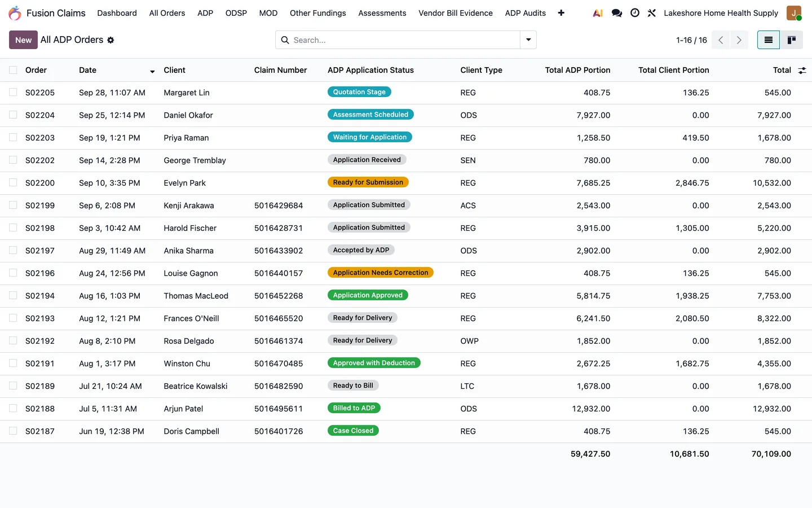Click the Approved with Deduction badge
Viewport: 812px width, 508px height.
[x=374, y=363]
